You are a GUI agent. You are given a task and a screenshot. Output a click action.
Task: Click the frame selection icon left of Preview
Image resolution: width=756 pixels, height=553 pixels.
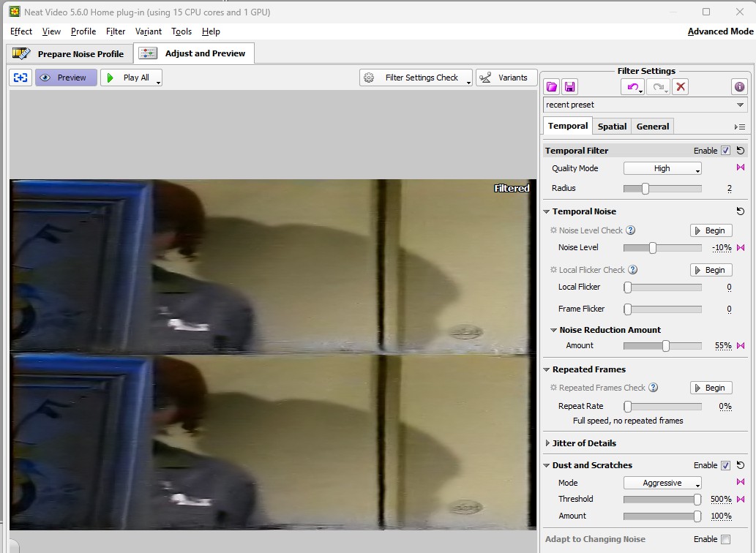(x=20, y=78)
